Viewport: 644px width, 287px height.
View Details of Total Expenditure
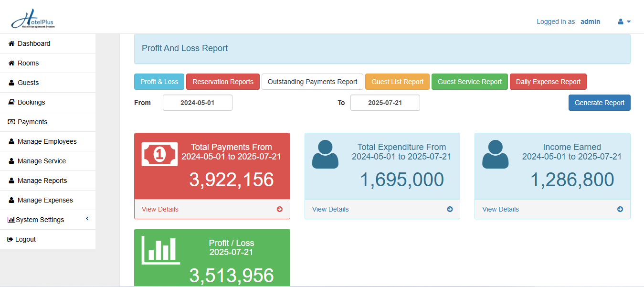[x=330, y=209]
